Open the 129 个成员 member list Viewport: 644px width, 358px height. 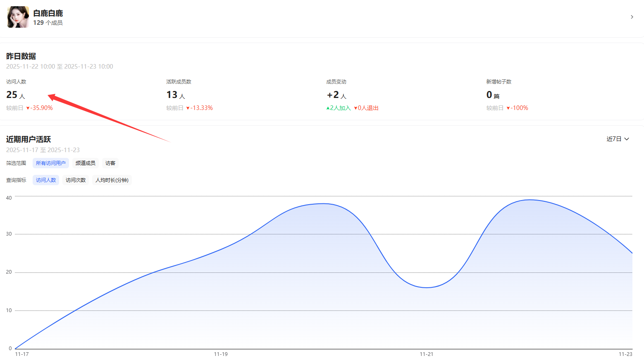coord(48,23)
